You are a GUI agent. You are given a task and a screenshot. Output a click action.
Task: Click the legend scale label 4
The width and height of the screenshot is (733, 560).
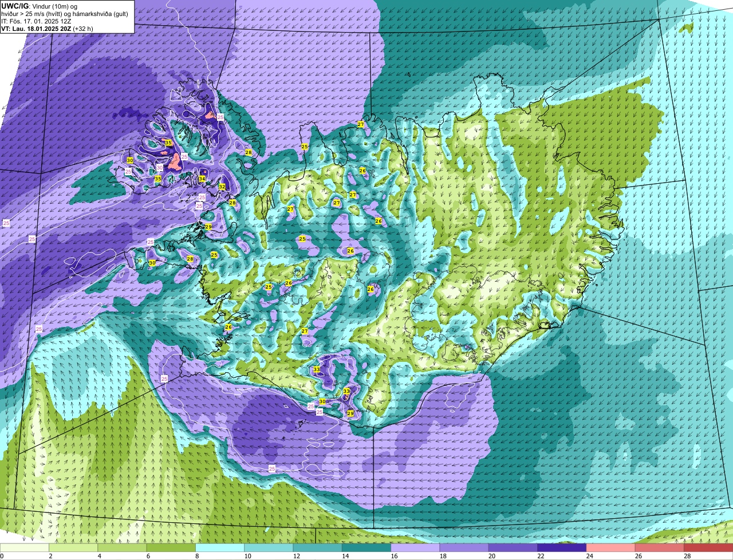click(99, 556)
